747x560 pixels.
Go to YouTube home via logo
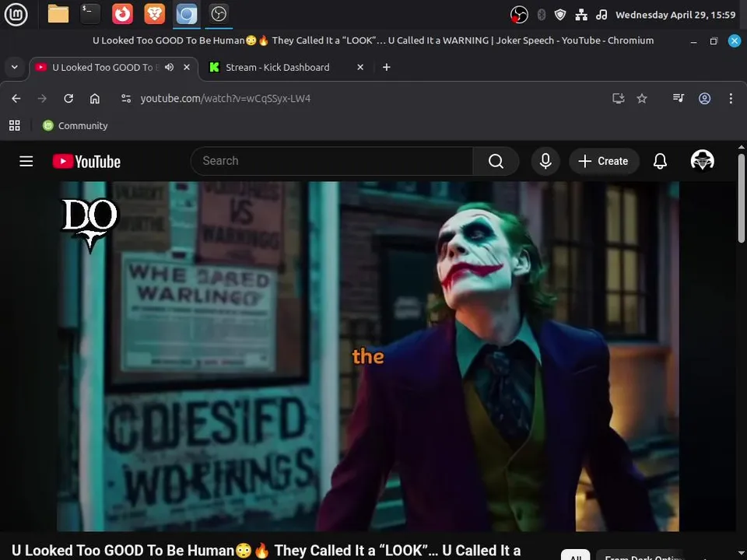(x=86, y=162)
